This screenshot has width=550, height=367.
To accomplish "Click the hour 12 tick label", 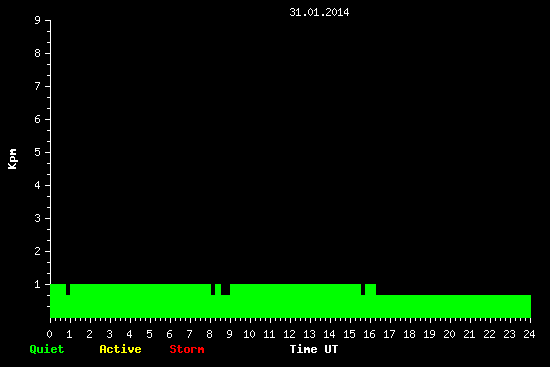I will coord(289,334).
